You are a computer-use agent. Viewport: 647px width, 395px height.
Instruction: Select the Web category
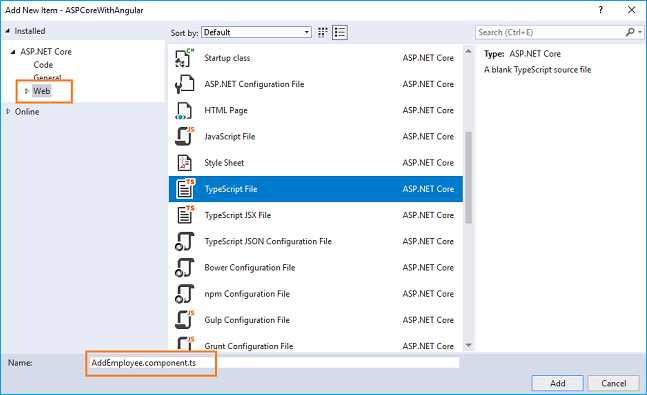click(42, 91)
